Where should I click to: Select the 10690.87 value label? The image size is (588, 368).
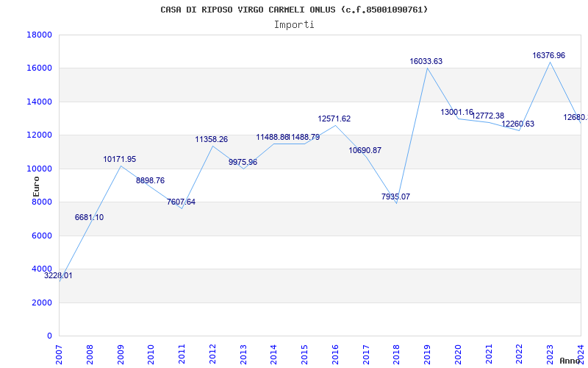tap(365, 150)
